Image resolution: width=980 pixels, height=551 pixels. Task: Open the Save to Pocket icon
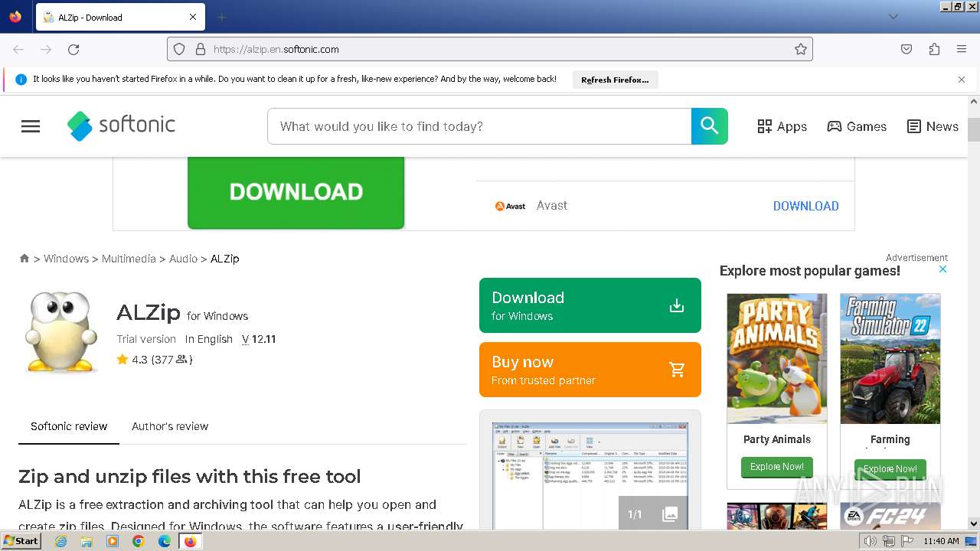pyautogui.click(x=906, y=49)
